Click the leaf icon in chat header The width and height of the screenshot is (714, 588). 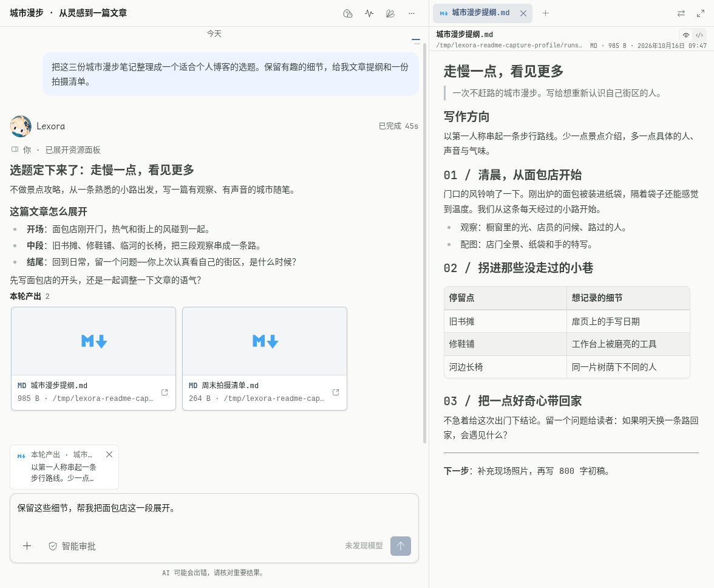tap(390, 13)
